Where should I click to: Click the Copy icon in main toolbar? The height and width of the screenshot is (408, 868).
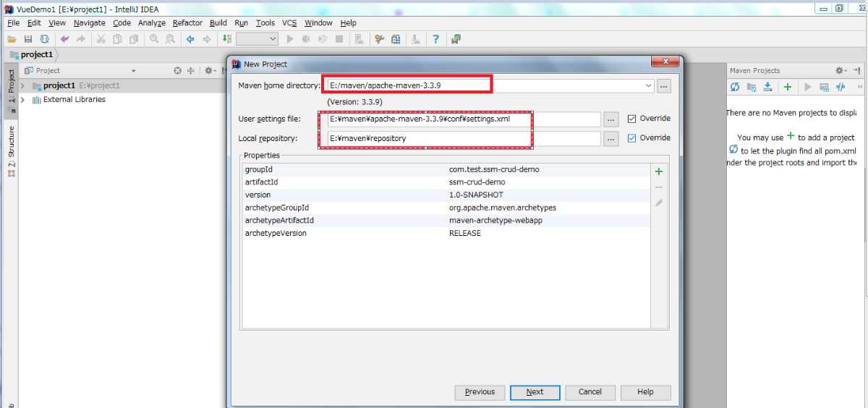click(117, 39)
